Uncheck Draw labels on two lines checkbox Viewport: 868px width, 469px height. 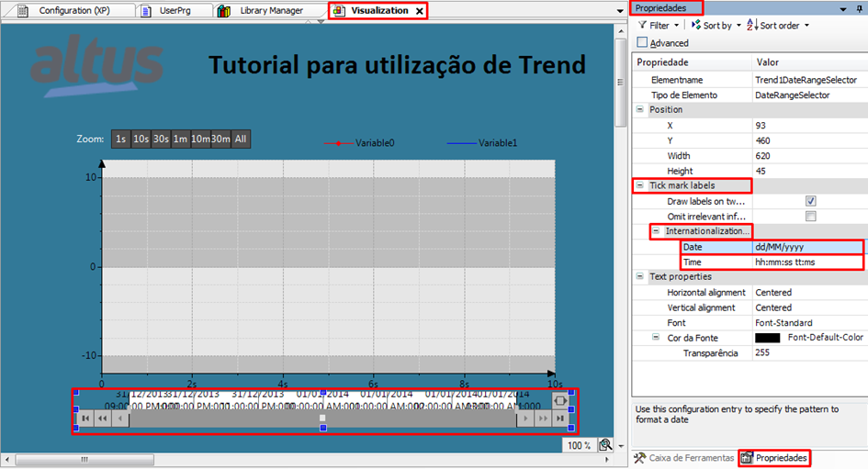pos(810,201)
